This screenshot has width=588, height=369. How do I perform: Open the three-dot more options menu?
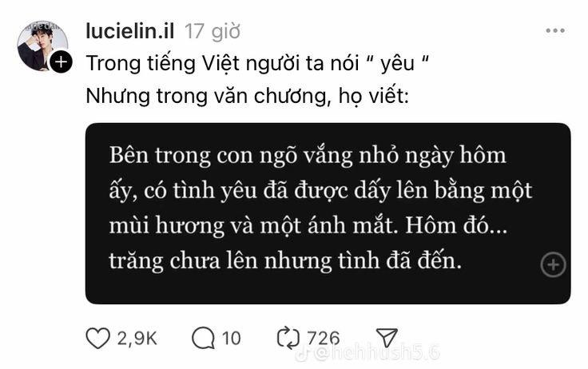(555, 30)
